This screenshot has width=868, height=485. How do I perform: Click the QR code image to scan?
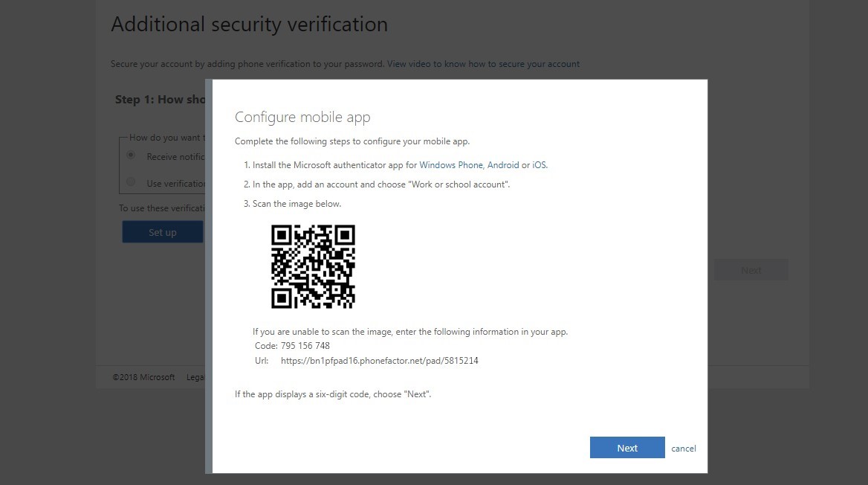point(313,267)
